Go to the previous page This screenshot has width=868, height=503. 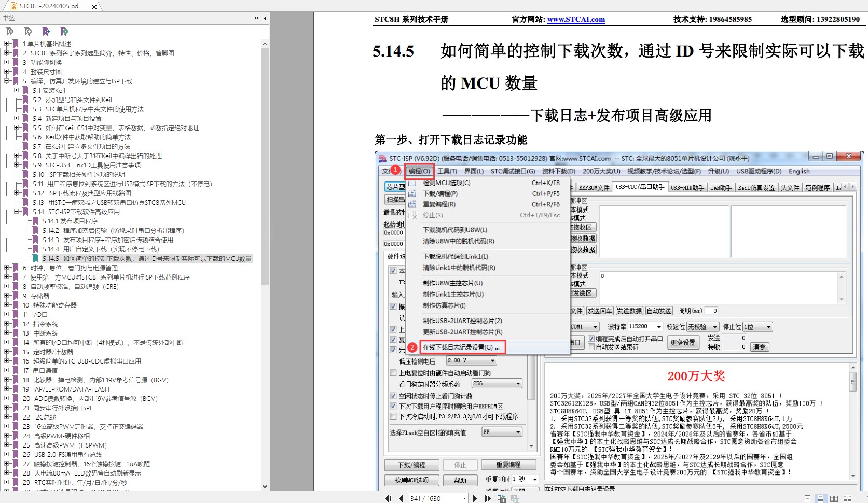(401, 498)
